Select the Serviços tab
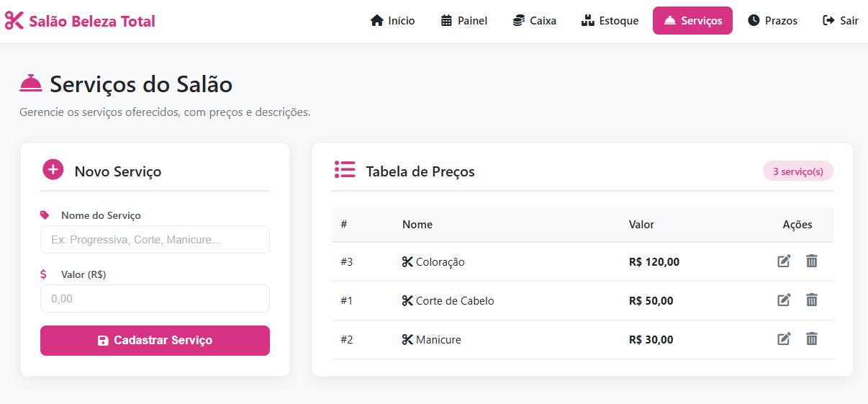Viewport: 868px width, 404px height. pos(692,21)
